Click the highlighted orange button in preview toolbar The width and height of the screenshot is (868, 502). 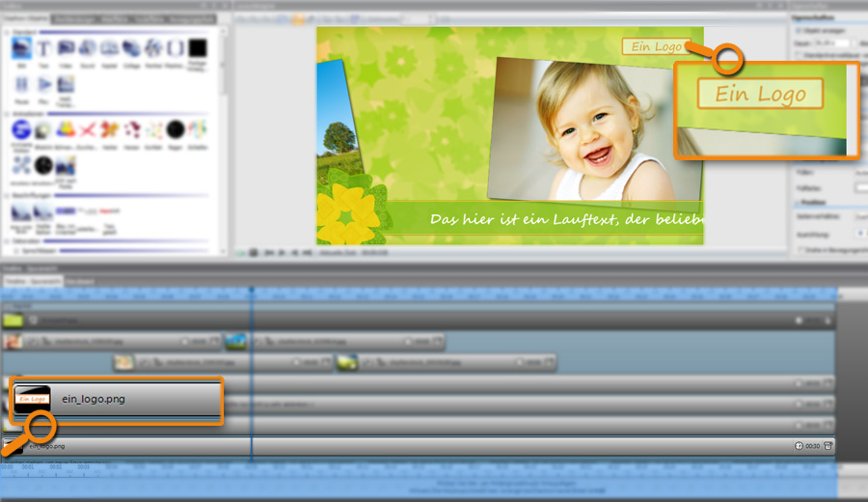(x=298, y=18)
